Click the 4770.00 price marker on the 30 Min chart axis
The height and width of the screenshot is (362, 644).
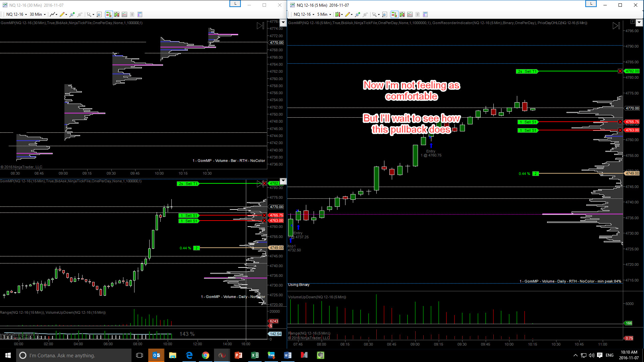click(x=276, y=43)
